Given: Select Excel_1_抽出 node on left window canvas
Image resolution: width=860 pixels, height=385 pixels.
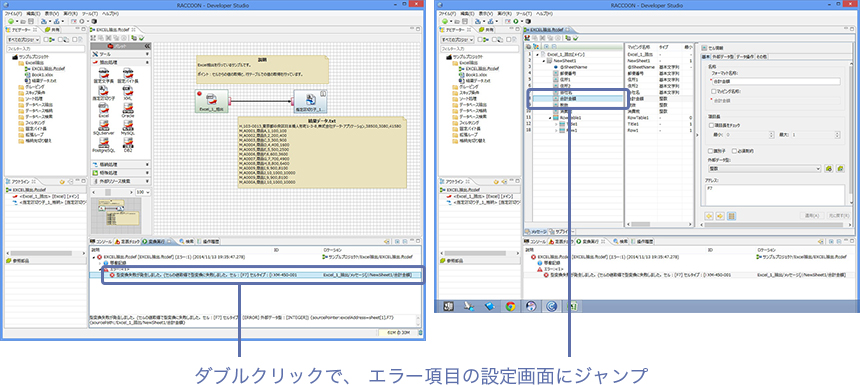Looking at the screenshot, I should pyautogui.click(x=211, y=101).
